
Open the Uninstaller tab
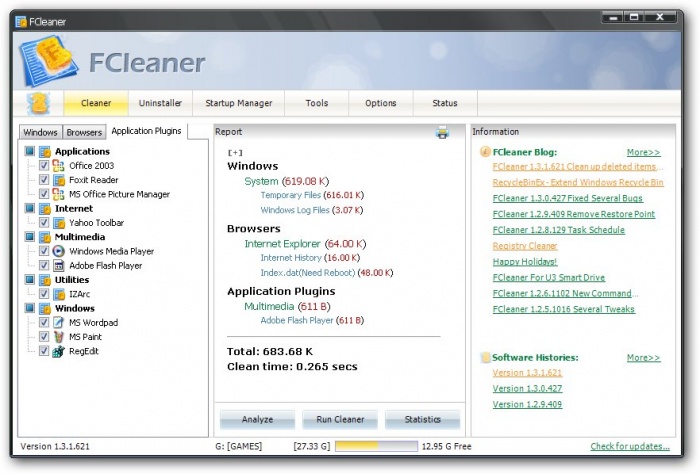pyautogui.click(x=160, y=103)
